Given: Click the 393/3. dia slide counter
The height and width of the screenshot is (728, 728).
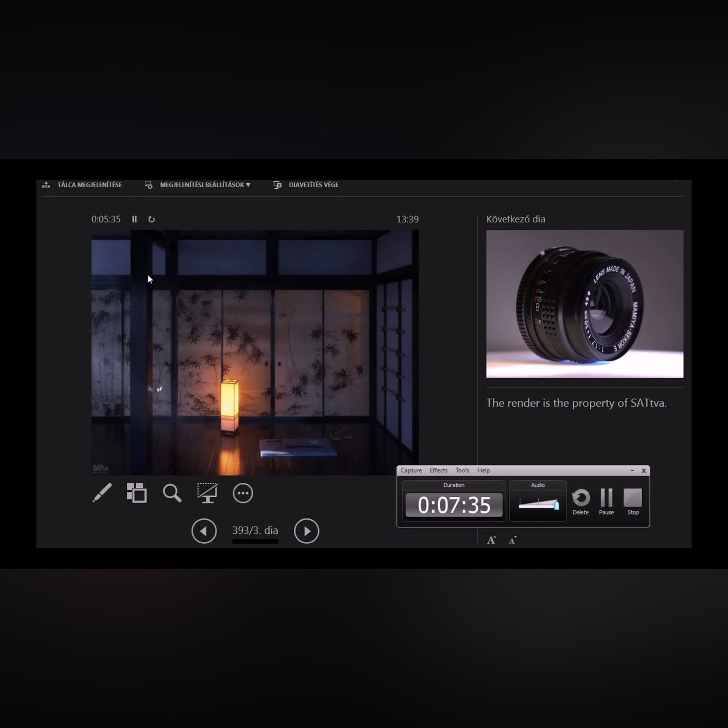Looking at the screenshot, I should [x=255, y=530].
